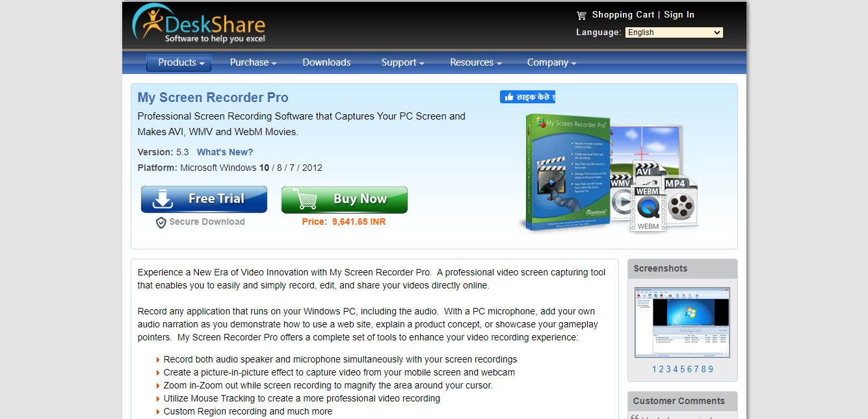Click the Secure Download shield icon
The height and width of the screenshot is (419, 868).
[161, 222]
